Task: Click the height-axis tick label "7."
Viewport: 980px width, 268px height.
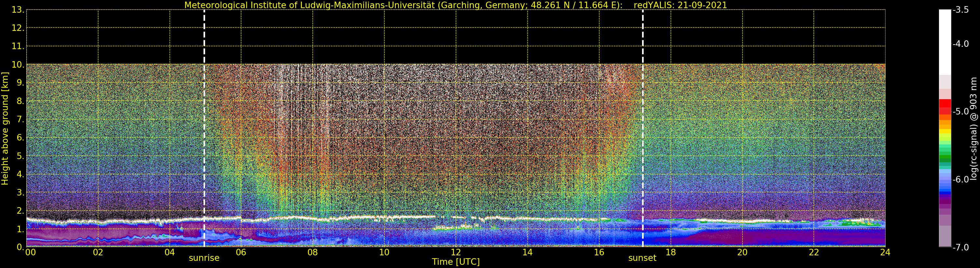Action: click(x=20, y=119)
